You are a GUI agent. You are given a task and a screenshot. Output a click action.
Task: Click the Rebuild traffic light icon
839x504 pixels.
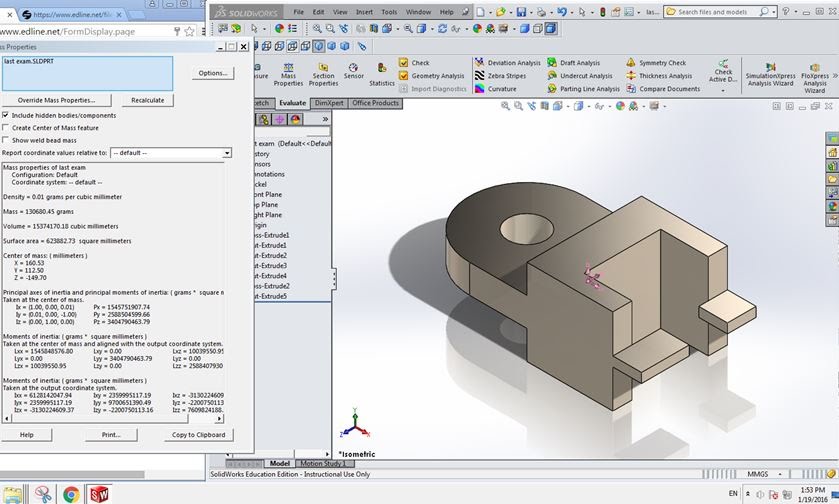(602, 12)
